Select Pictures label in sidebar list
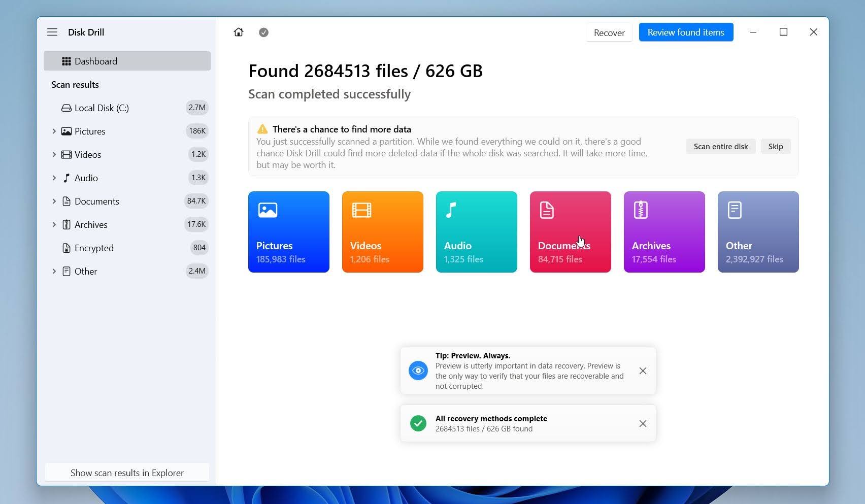865x504 pixels. click(x=90, y=131)
